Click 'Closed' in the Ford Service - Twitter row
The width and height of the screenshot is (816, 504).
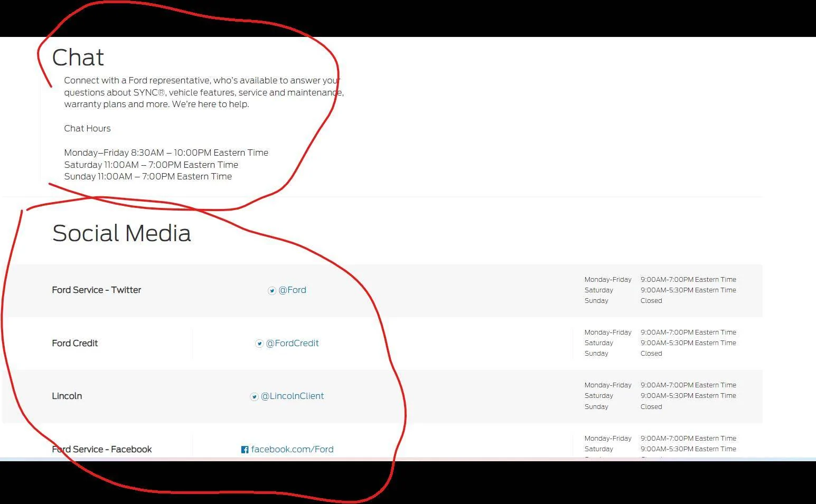pyautogui.click(x=651, y=300)
